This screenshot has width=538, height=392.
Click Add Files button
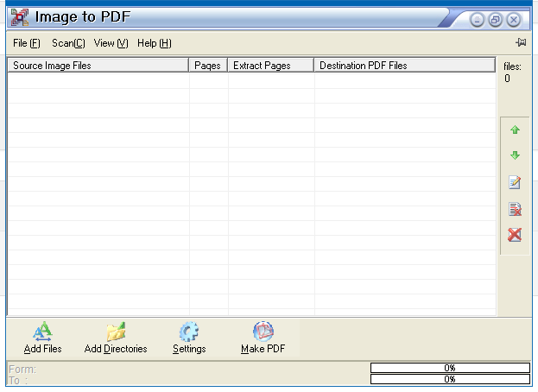click(x=42, y=338)
